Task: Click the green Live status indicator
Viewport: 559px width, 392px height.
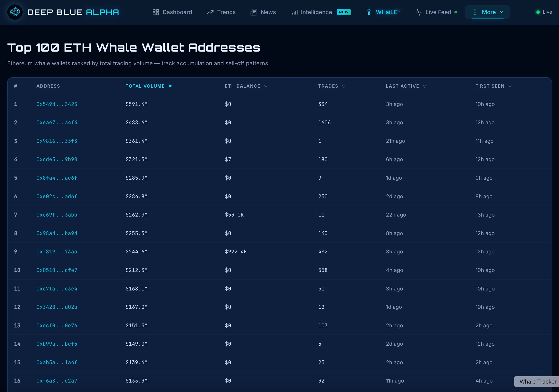Action: pyautogui.click(x=538, y=12)
